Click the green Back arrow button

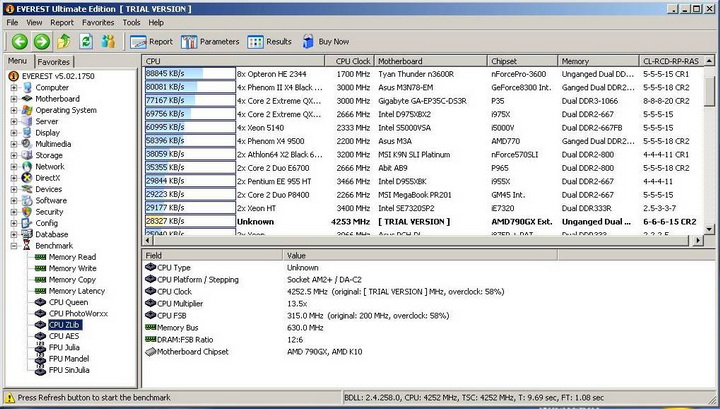20,42
